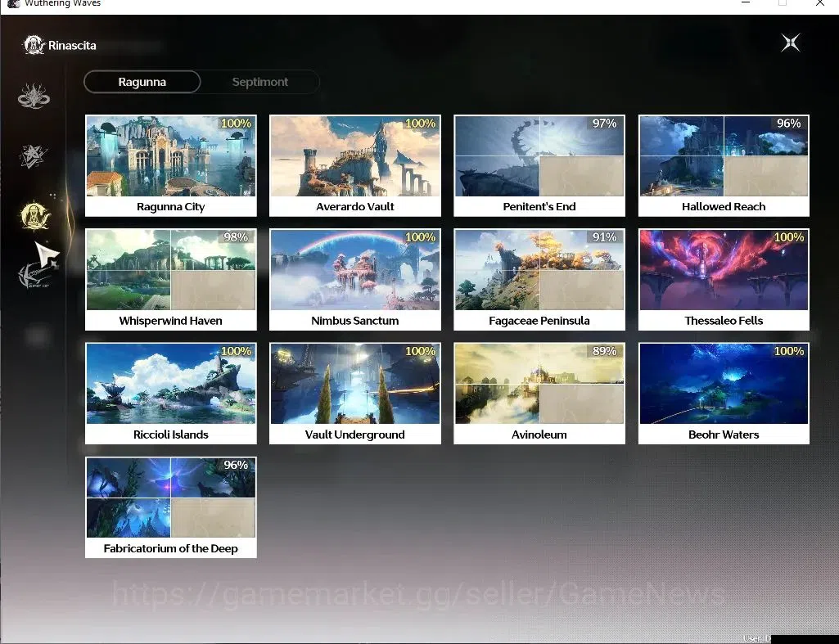This screenshot has height=644, width=839.
Task: Open the Fagaceae Peninsula card
Action: click(539, 280)
